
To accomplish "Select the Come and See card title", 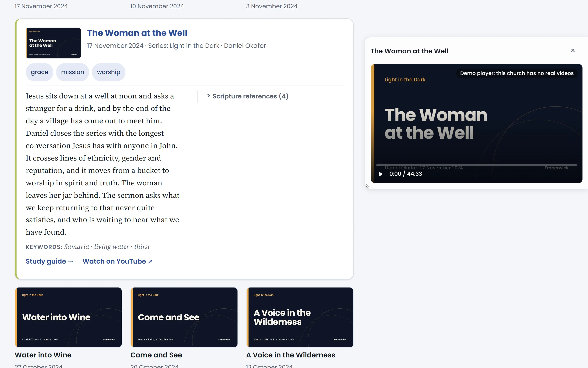I will pos(156,355).
